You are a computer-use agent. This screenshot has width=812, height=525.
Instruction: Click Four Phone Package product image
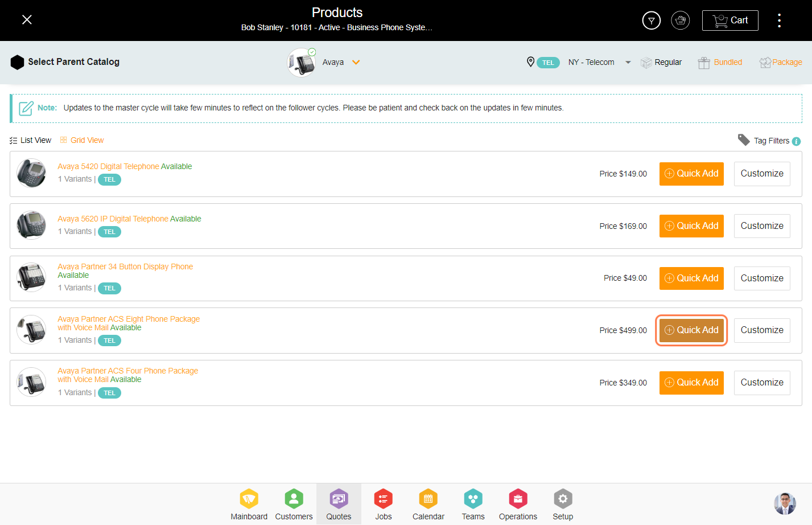point(31,382)
